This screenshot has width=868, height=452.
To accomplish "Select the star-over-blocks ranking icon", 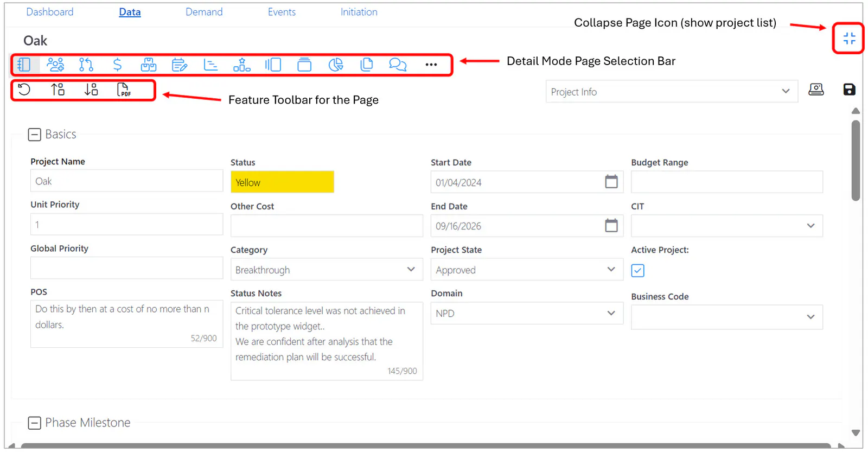I will (241, 65).
